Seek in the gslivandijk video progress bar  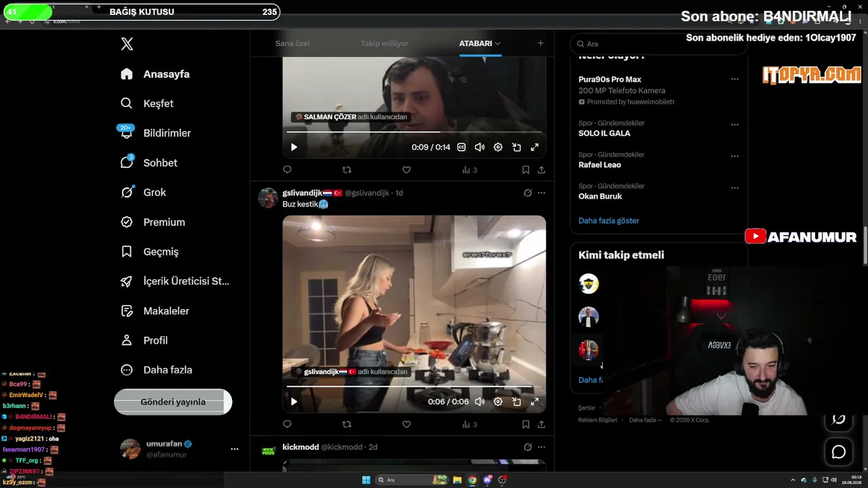pos(414,386)
